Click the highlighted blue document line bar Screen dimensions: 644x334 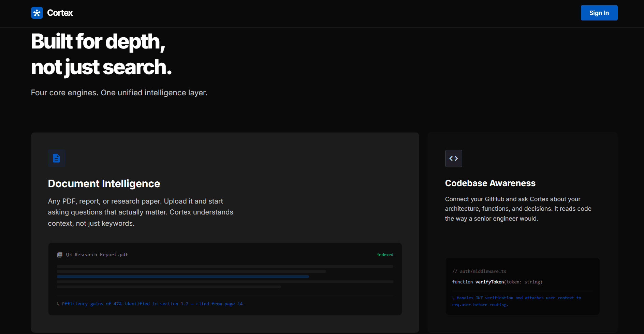pyautogui.click(x=183, y=277)
